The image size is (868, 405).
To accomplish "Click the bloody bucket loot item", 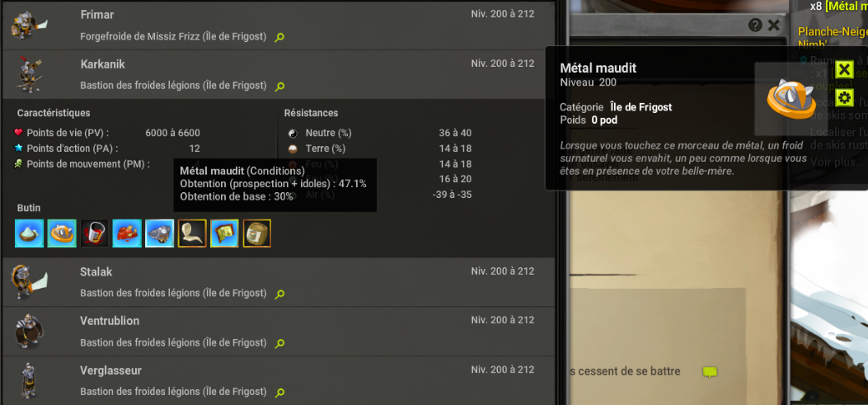I will click(x=94, y=233).
